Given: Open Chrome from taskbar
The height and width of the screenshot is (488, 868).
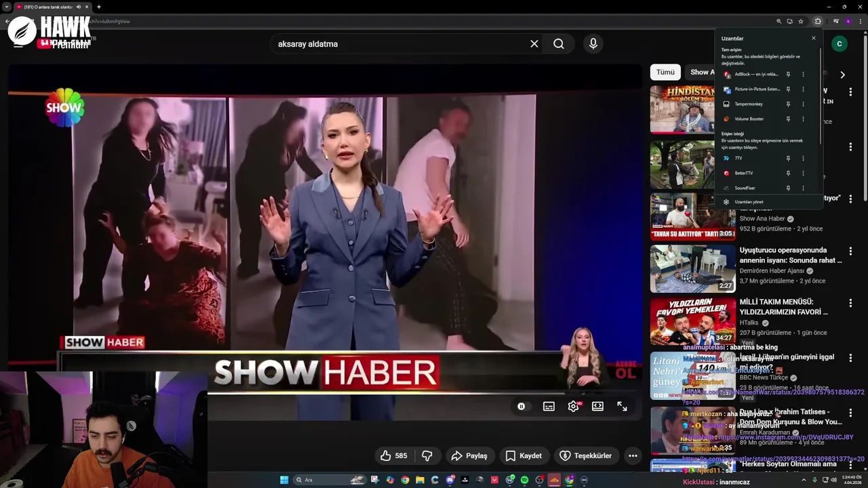Looking at the screenshot, I should pos(405,480).
